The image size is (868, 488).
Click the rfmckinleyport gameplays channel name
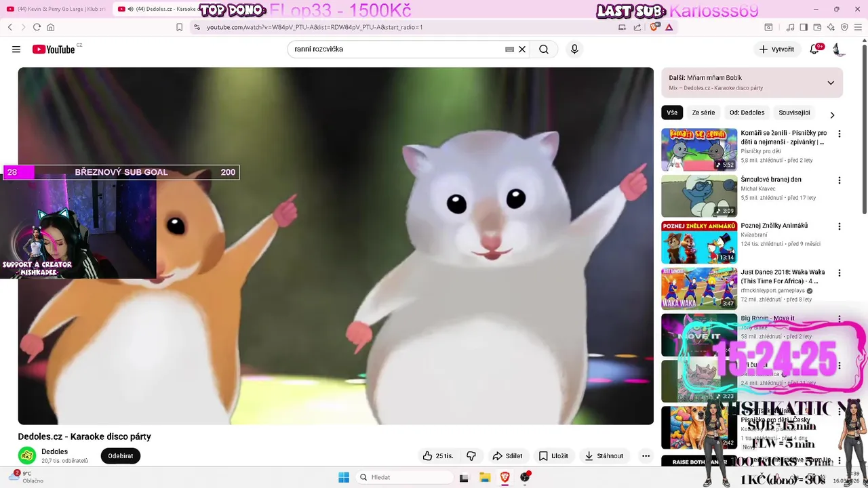click(772, 291)
